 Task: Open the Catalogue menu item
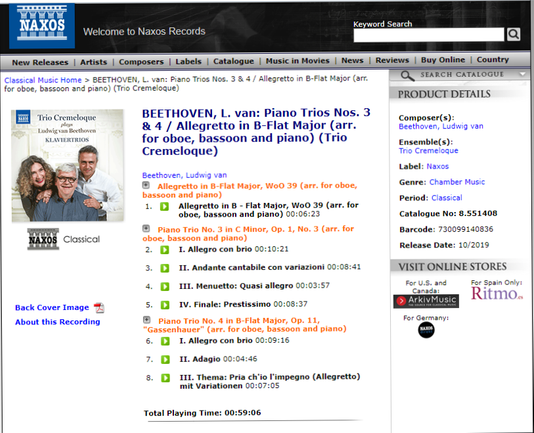pos(233,61)
